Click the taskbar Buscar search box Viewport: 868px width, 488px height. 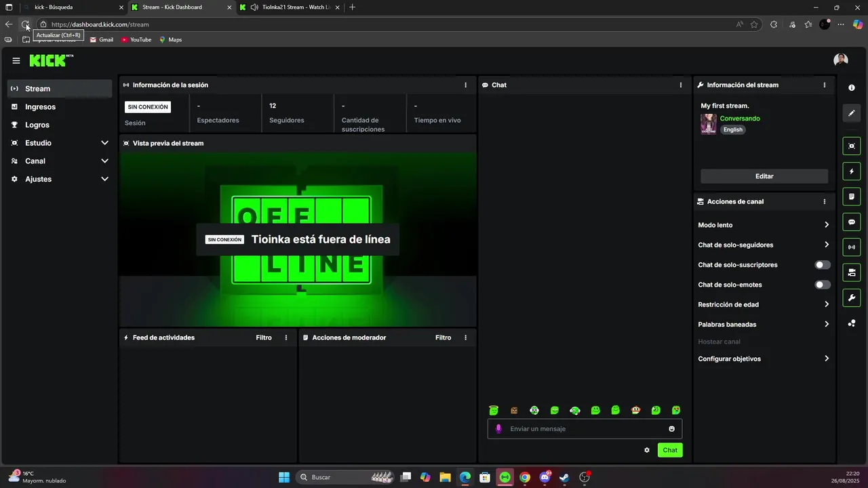coord(345,477)
